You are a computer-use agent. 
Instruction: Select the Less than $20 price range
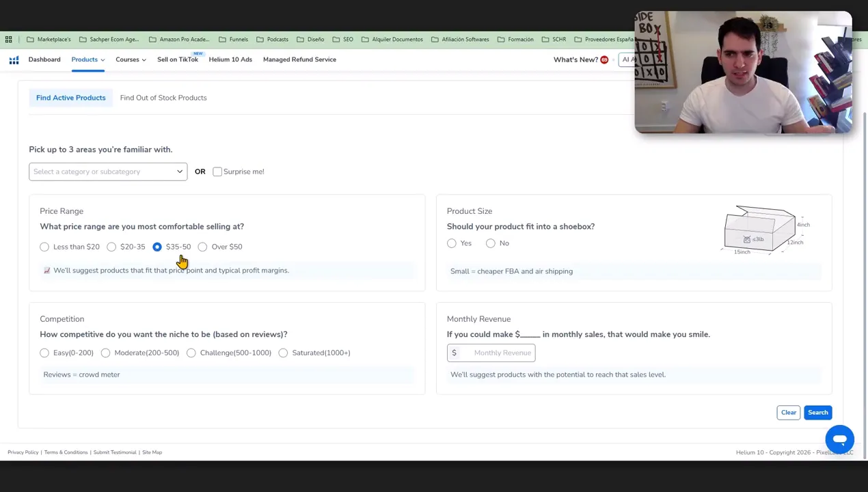[x=44, y=247]
